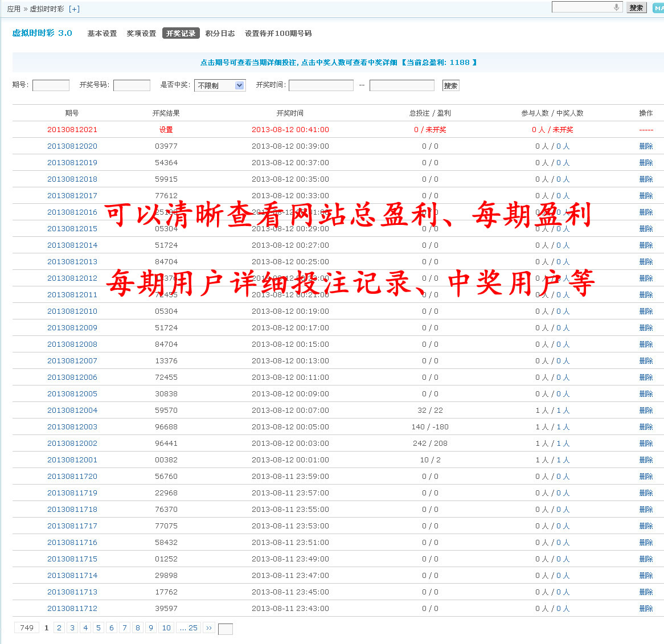This screenshot has height=644, width=664.
Task: Open period 20130812003 details
Action: pyautogui.click(x=72, y=427)
